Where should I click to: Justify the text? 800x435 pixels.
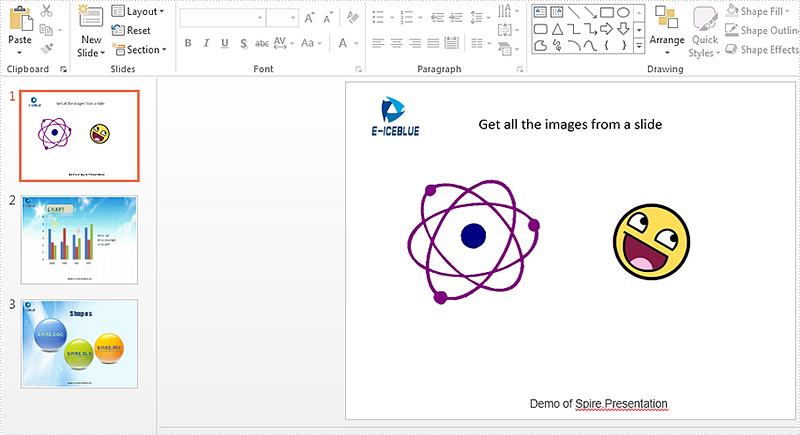click(x=433, y=43)
